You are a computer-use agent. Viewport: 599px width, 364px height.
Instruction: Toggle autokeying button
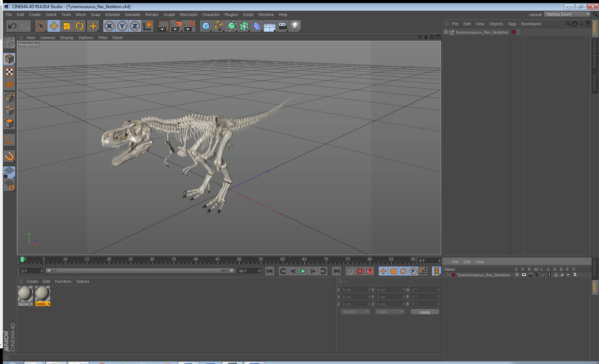[x=360, y=271]
